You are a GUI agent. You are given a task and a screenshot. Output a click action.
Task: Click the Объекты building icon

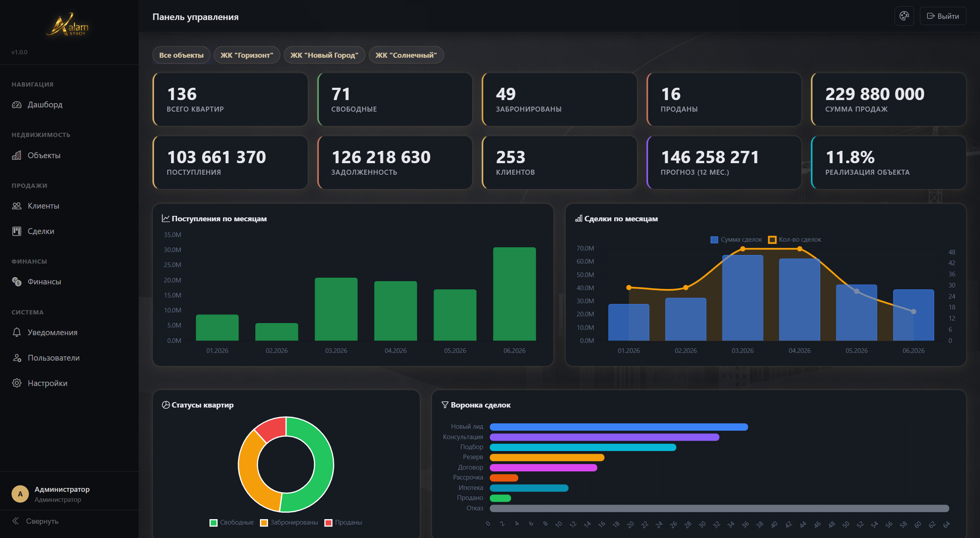[x=17, y=155]
